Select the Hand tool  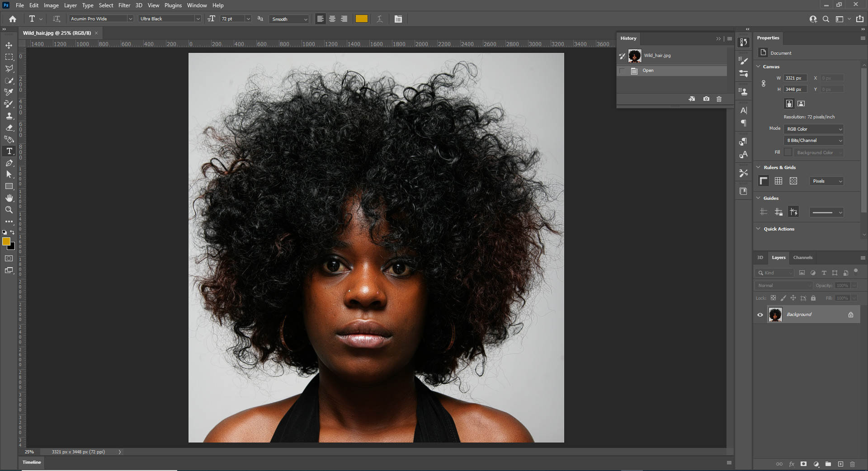tap(9, 198)
